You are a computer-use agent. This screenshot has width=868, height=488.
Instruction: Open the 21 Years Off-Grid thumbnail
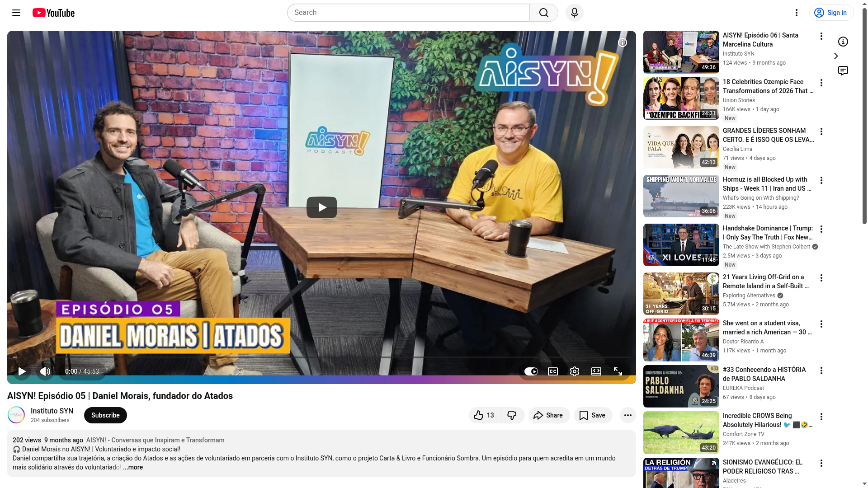click(681, 294)
